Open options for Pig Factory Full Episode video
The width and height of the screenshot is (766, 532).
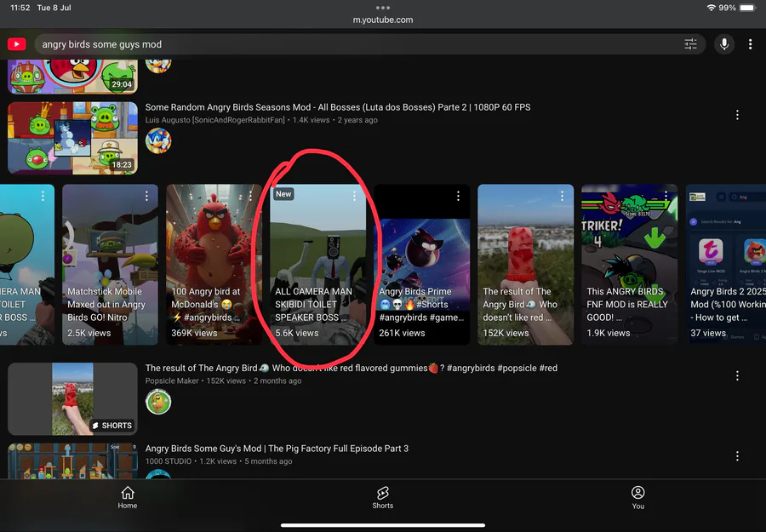pyautogui.click(x=737, y=456)
